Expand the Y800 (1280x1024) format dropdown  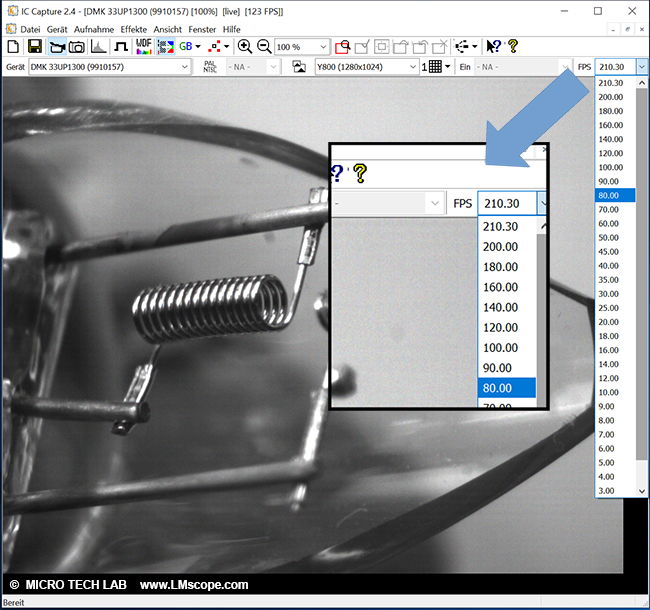click(412, 67)
